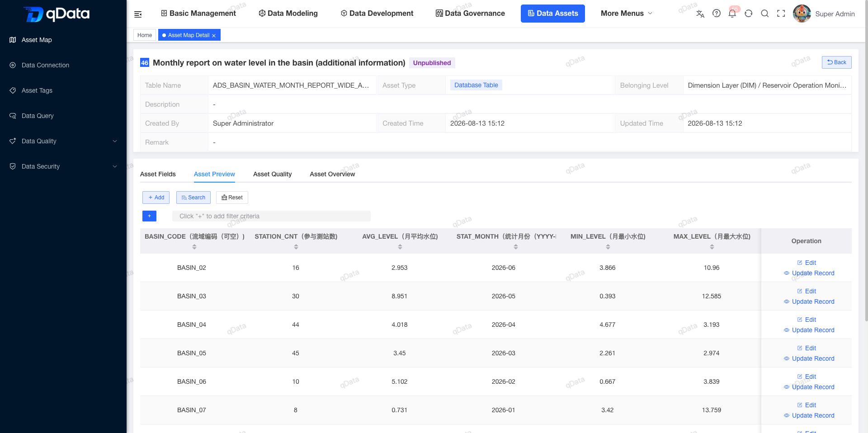Select the Asset Preview tab
Screen dimensions: 868x433
pos(214,174)
